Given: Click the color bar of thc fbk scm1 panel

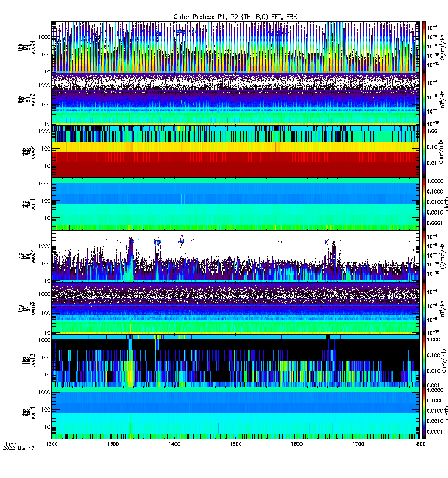Looking at the screenshot, I should coord(424,413).
